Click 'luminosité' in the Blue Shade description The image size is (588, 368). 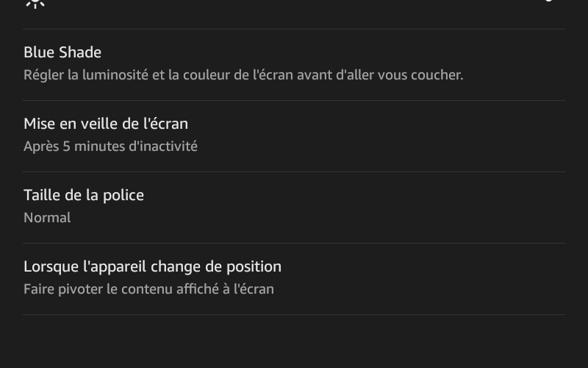(x=115, y=75)
